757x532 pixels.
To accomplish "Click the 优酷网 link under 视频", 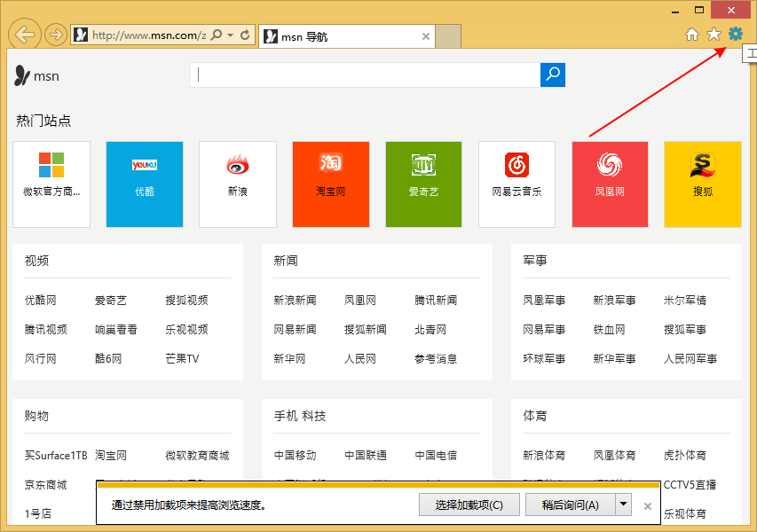I will [x=41, y=301].
